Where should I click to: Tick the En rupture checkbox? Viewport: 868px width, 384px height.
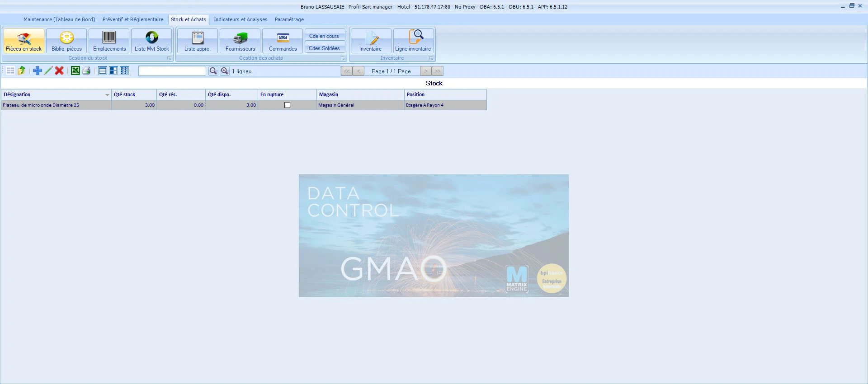pos(287,105)
